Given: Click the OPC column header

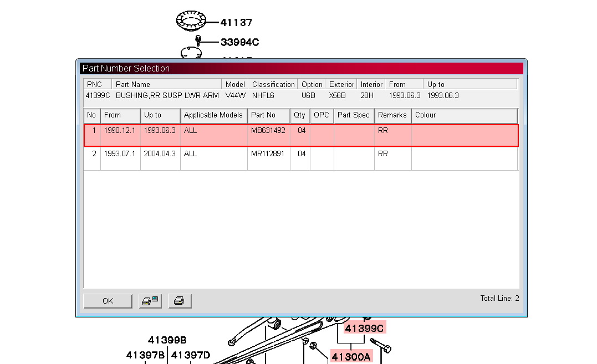Looking at the screenshot, I should tap(322, 115).
